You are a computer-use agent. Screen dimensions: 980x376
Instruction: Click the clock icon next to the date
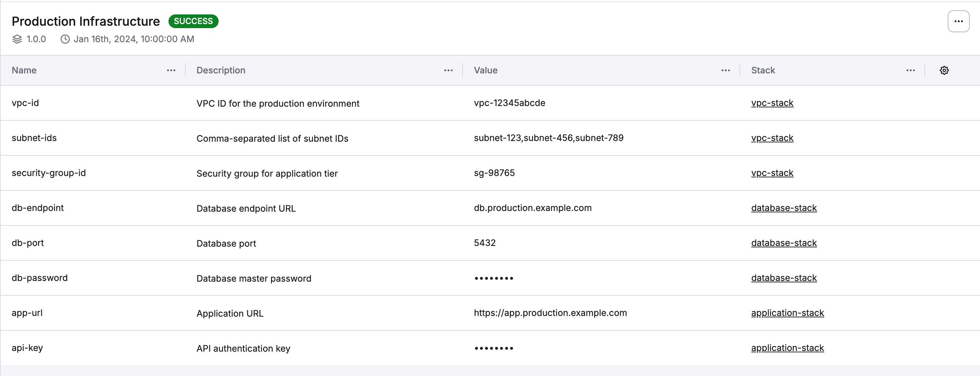[65, 39]
